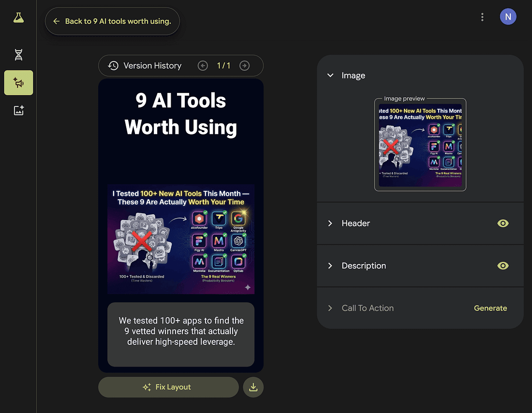532x413 pixels.
Task: Open the image generation sidebar icon
Action: [18, 111]
